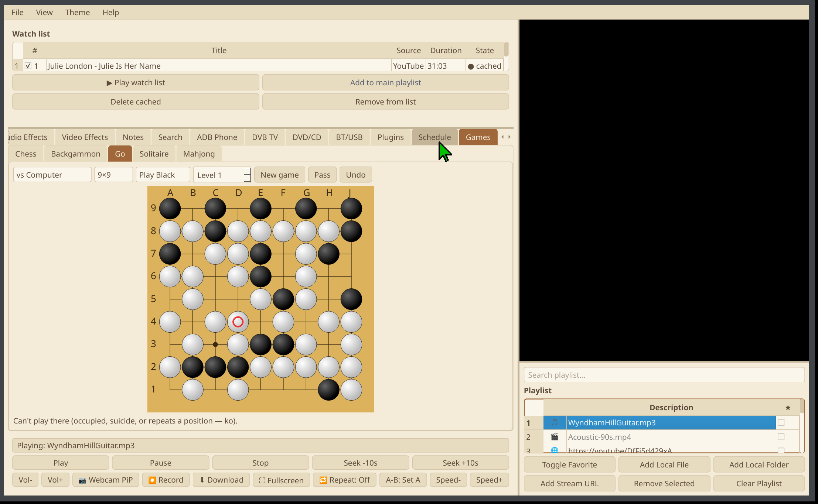Click the Webcam PiP camera button

click(x=106, y=480)
